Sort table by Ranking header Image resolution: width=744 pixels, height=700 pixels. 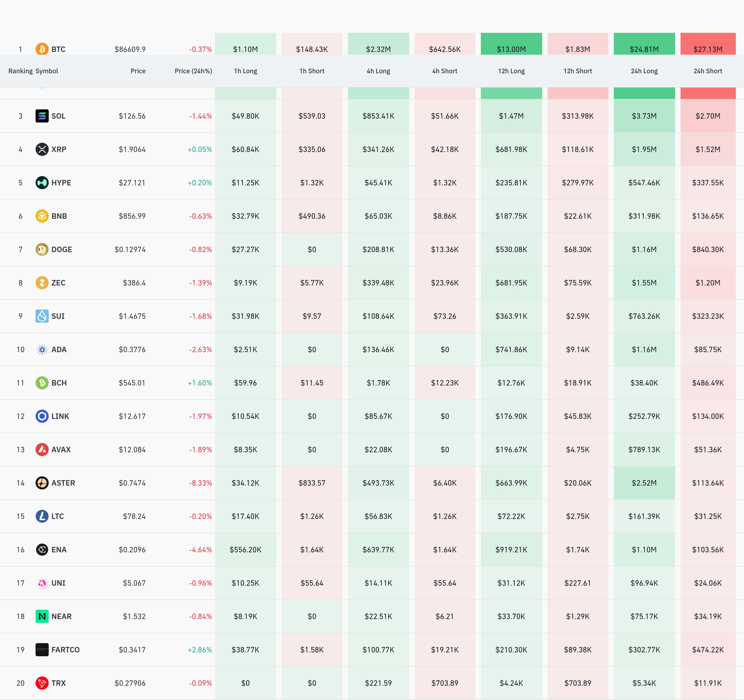tap(20, 71)
